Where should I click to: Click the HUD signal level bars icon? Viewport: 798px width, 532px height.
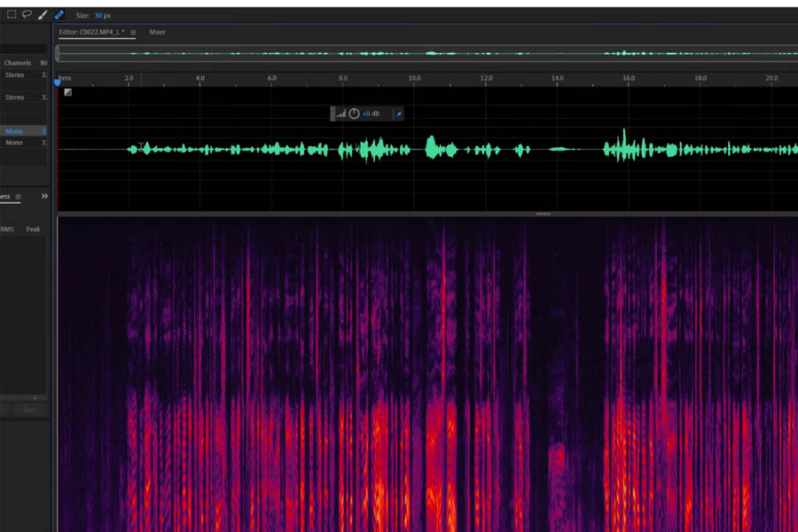340,113
